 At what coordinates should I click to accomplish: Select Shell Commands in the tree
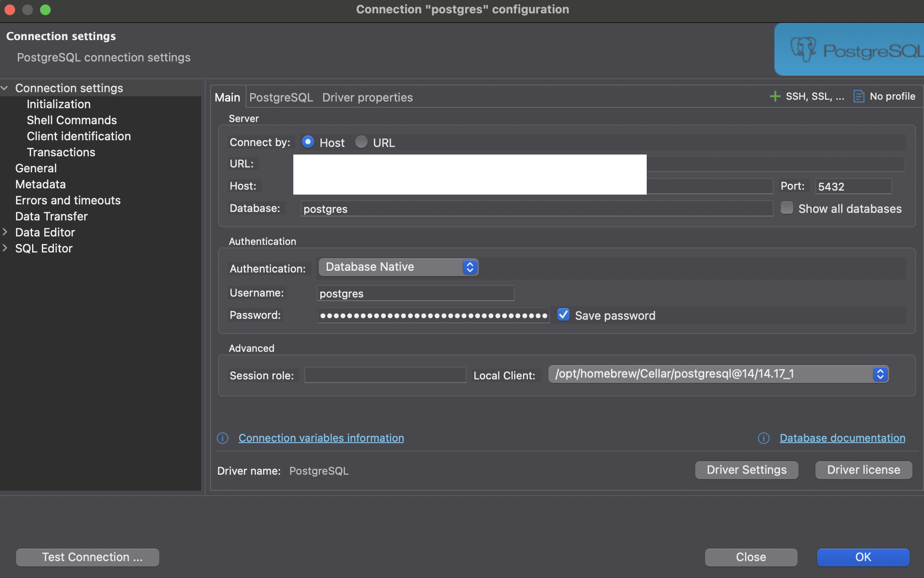coord(72,120)
